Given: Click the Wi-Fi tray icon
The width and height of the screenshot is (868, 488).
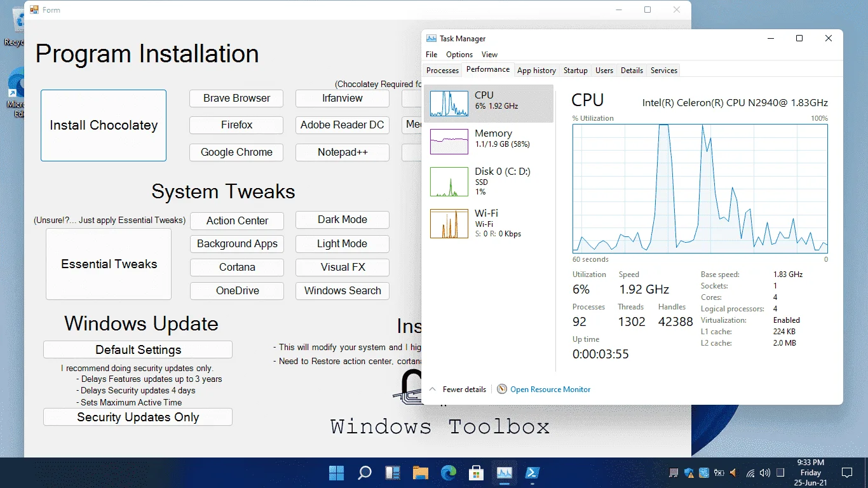Looking at the screenshot, I should (x=750, y=473).
